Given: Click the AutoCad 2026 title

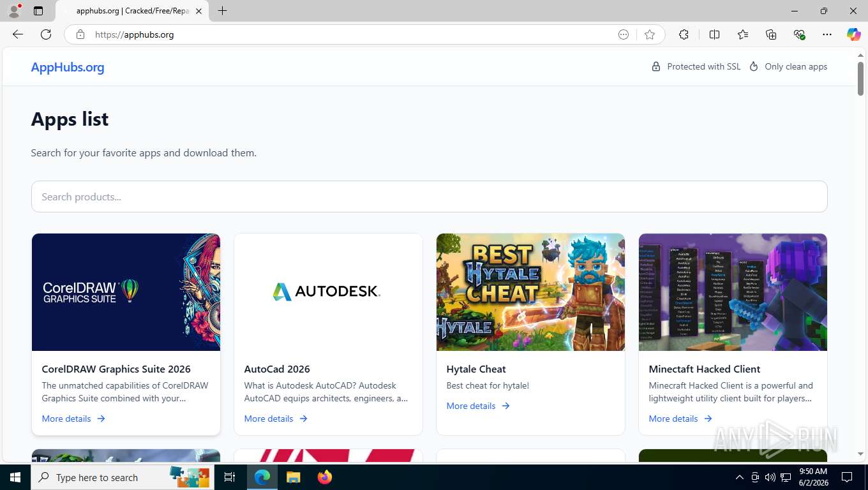Looking at the screenshot, I should coord(277,369).
